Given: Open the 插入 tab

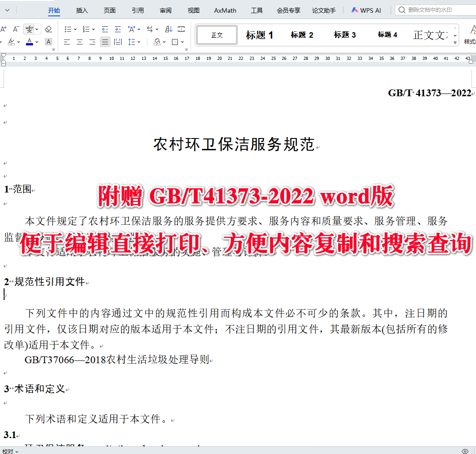Looking at the screenshot, I should click(x=82, y=10).
